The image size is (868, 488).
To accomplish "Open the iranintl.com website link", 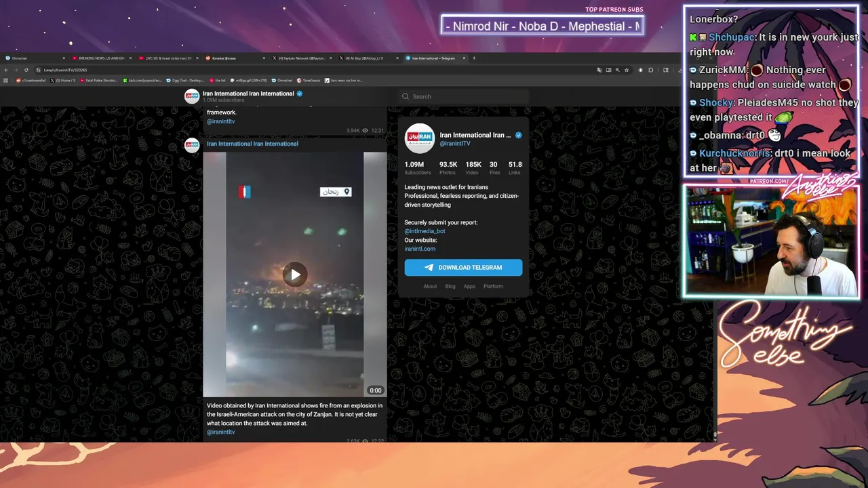I will 420,249.
